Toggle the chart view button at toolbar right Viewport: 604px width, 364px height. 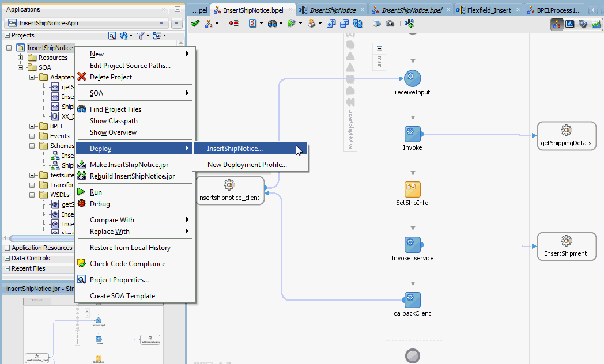[x=596, y=24]
